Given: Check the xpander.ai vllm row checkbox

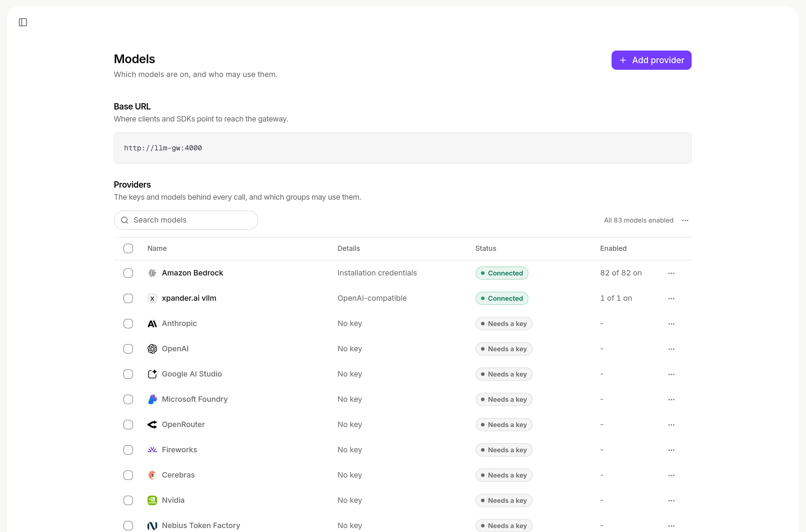Looking at the screenshot, I should point(128,298).
